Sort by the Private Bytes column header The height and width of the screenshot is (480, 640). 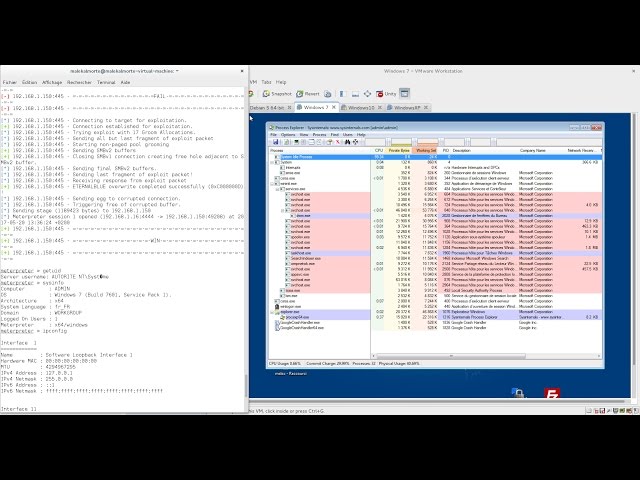399,151
